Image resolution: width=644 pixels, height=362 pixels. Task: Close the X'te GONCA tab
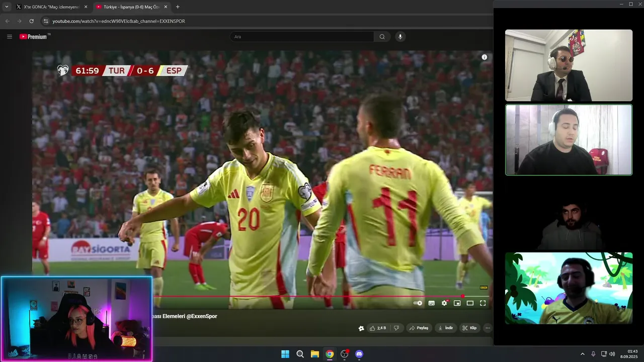pos(86,7)
